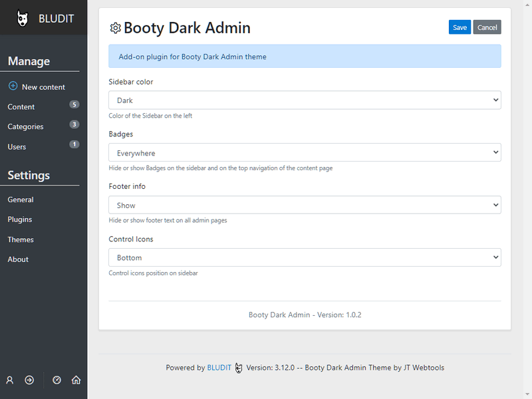This screenshot has height=399, width=532.
Task: Save the Booty Dark Admin settings
Action: [460, 27]
